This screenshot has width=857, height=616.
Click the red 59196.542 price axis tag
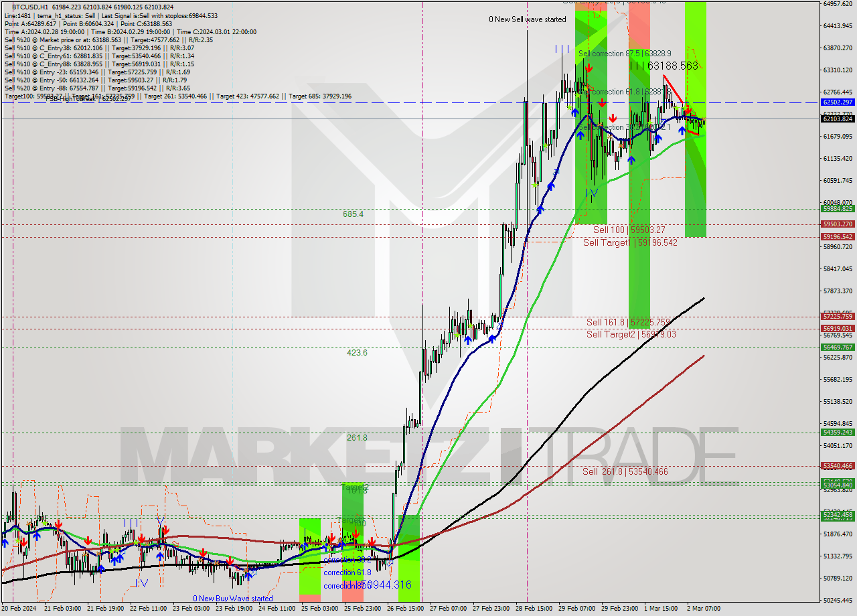838,237
